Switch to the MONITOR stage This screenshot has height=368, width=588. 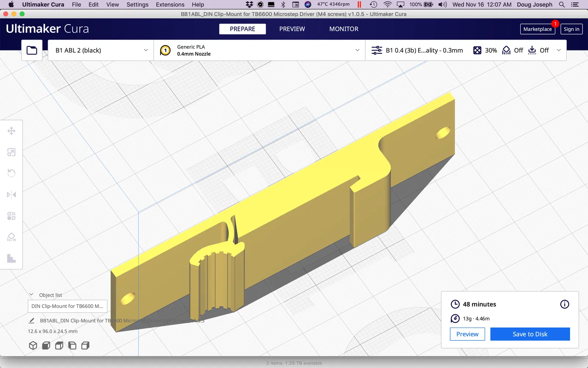[344, 29]
